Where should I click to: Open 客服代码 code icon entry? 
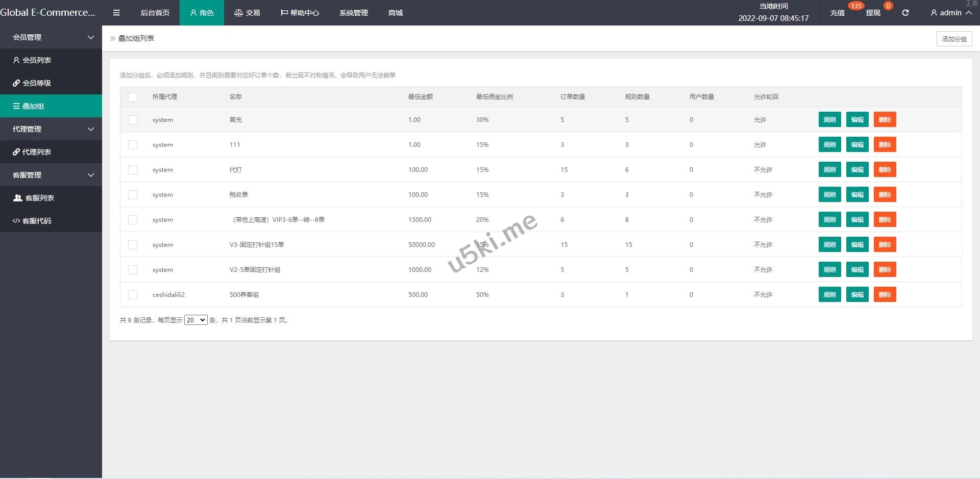click(32, 221)
